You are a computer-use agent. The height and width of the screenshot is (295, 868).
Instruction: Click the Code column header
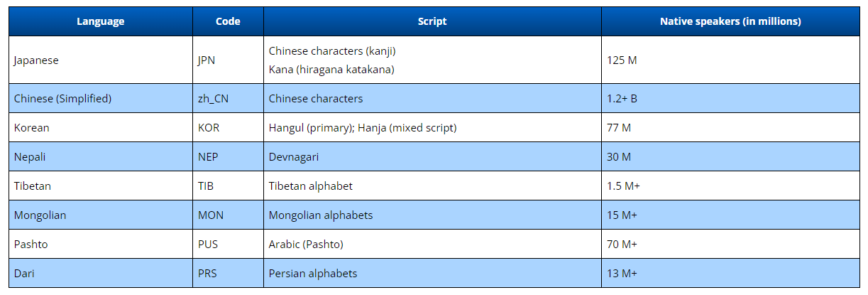click(228, 21)
